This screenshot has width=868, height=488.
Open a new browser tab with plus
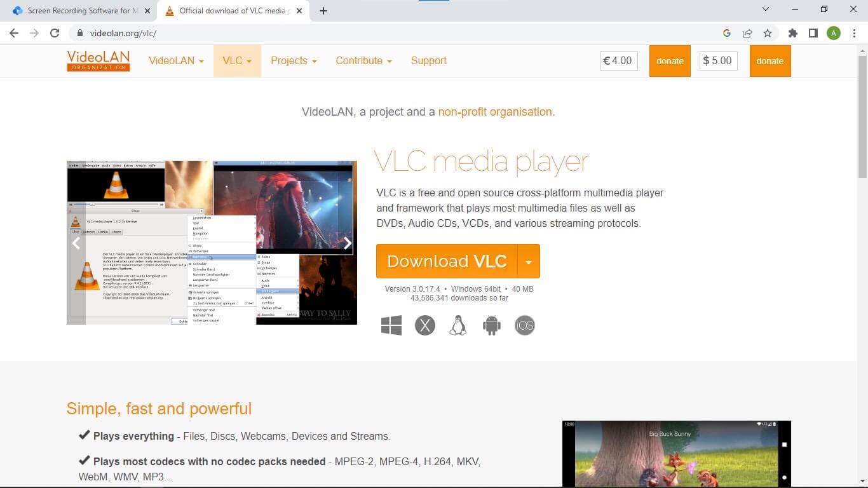(x=323, y=11)
